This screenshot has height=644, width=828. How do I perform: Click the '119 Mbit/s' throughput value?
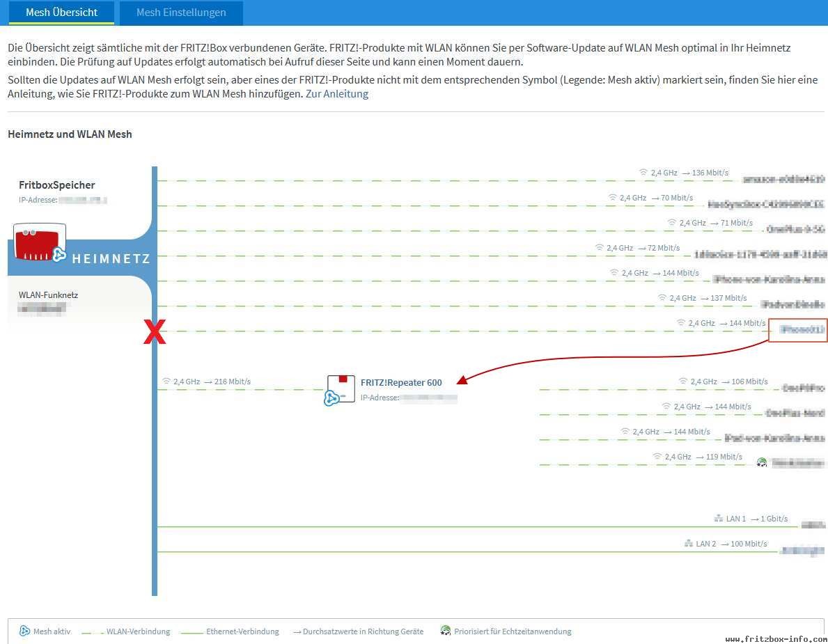point(724,457)
